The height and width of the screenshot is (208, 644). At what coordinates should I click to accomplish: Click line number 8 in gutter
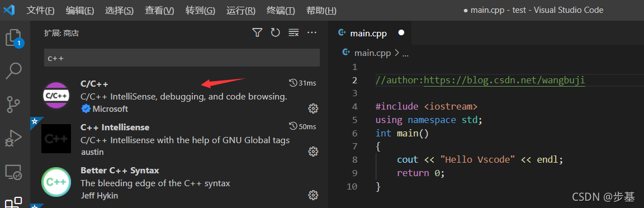[354, 159]
